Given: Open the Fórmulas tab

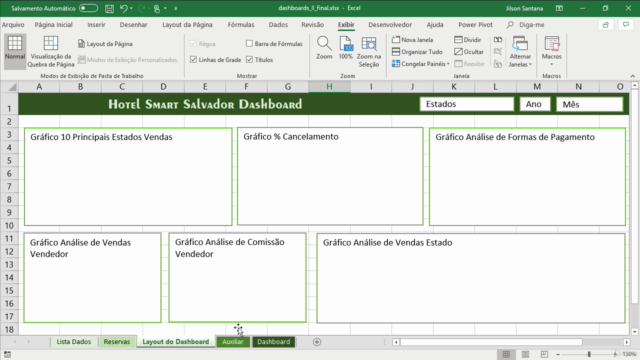Looking at the screenshot, I should tap(241, 25).
